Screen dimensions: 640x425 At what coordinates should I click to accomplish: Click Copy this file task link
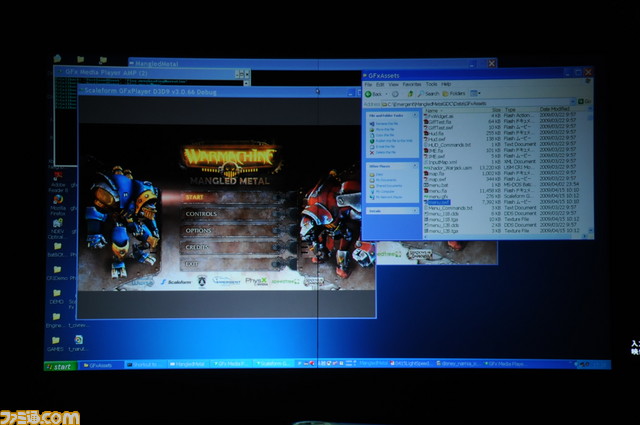[382, 135]
